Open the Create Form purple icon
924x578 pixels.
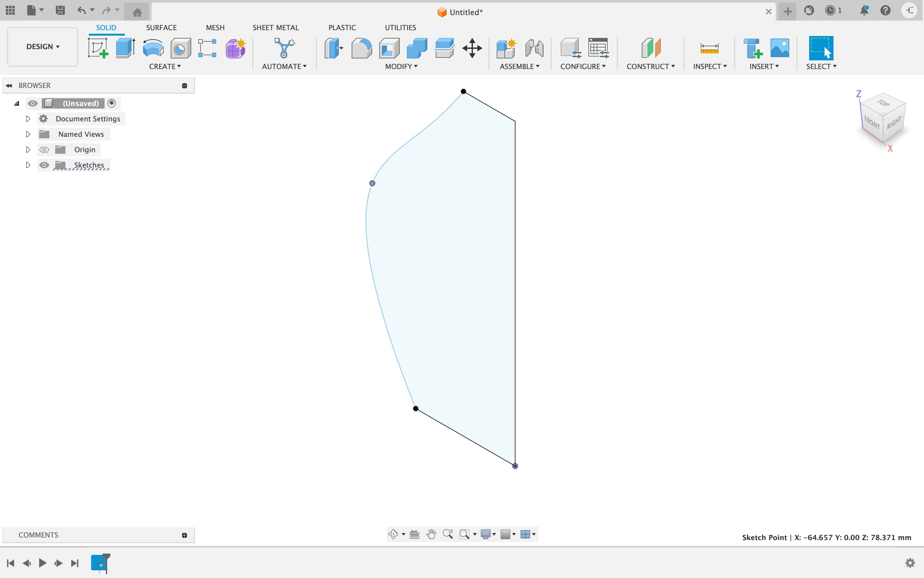[x=235, y=48]
